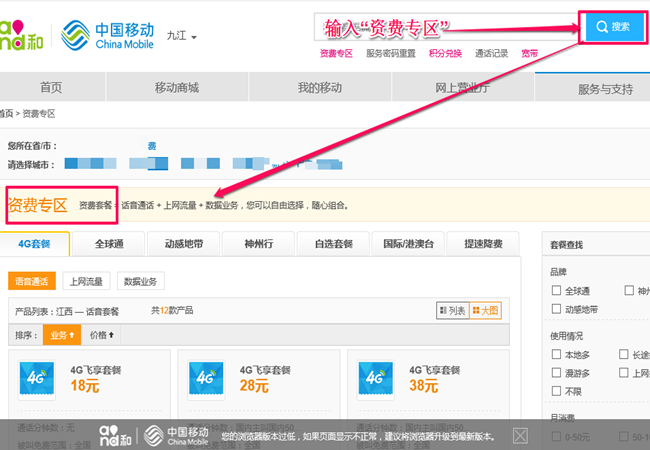This screenshot has height=450, width=650.
Task: Switch to the 国际/港澳台 tab
Action: (x=408, y=244)
